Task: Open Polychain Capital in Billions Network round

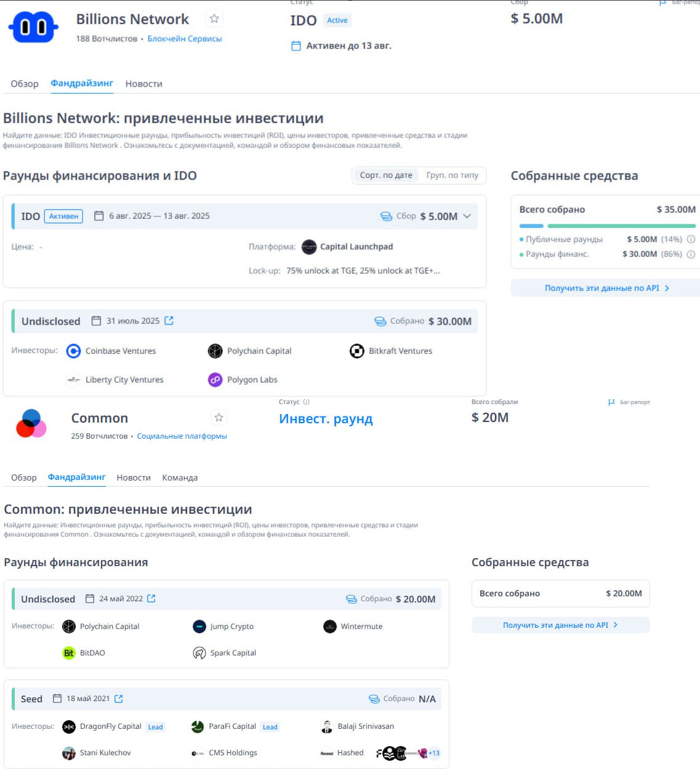Action: (249, 351)
